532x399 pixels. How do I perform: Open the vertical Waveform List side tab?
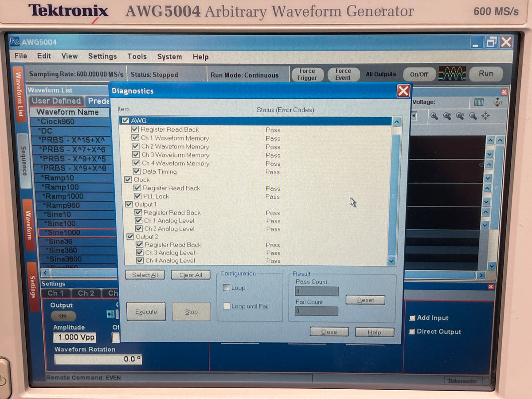pyautogui.click(x=19, y=94)
